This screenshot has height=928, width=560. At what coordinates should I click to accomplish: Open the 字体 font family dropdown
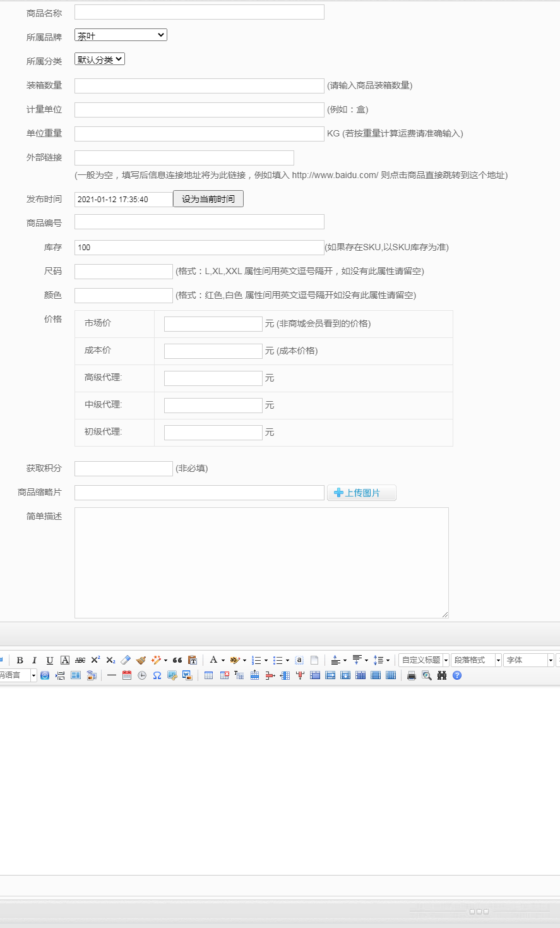coord(528,660)
